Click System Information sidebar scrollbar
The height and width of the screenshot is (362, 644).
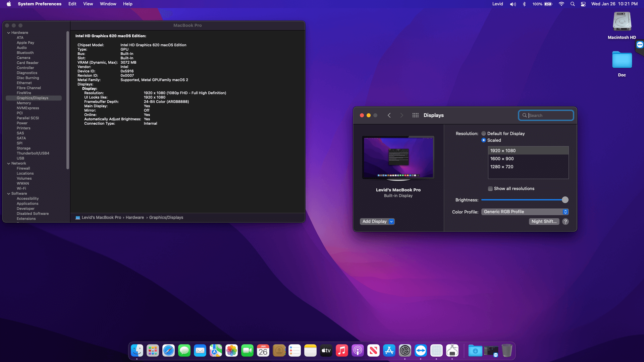click(68, 101)
